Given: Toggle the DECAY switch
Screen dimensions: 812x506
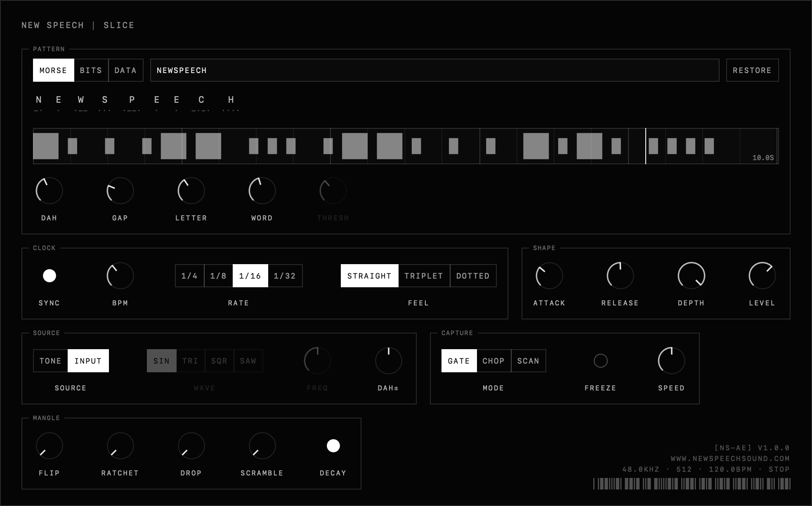Looking at the screenshot, I should (333, 446).
